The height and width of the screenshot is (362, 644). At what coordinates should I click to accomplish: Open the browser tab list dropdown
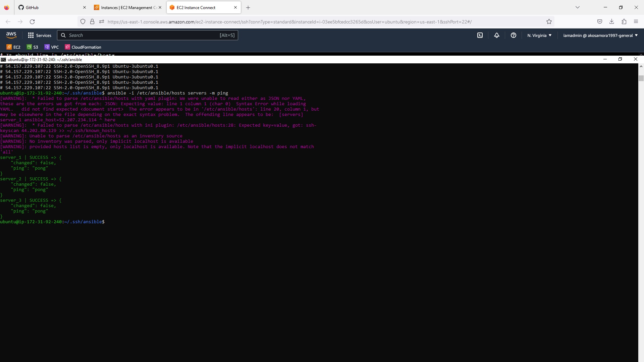[x=578, y=7]
